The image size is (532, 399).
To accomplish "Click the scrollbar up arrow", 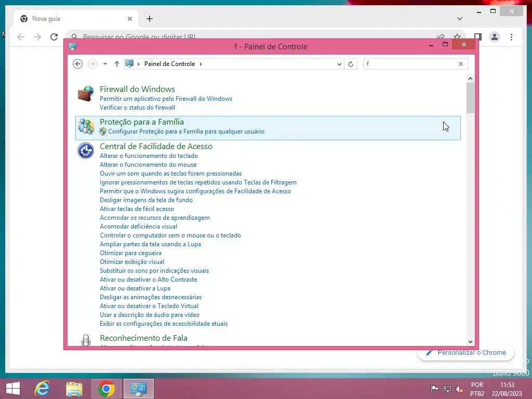I will (470, 79).
